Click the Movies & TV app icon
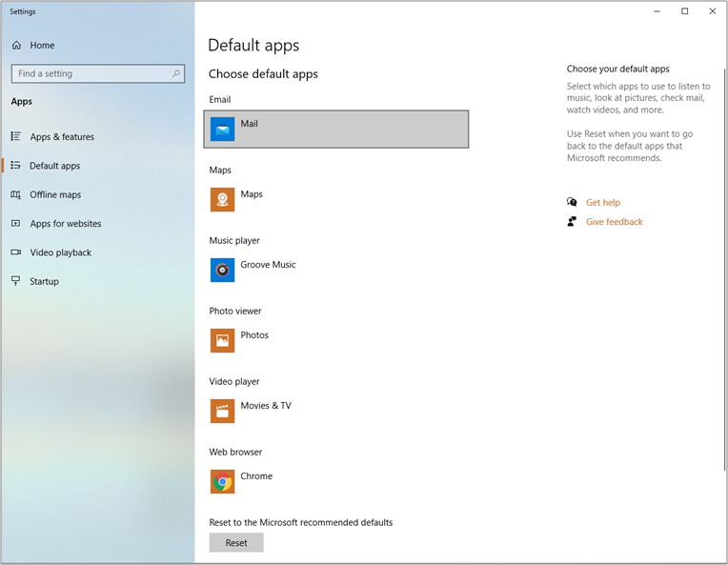 [x=222, y=411]
